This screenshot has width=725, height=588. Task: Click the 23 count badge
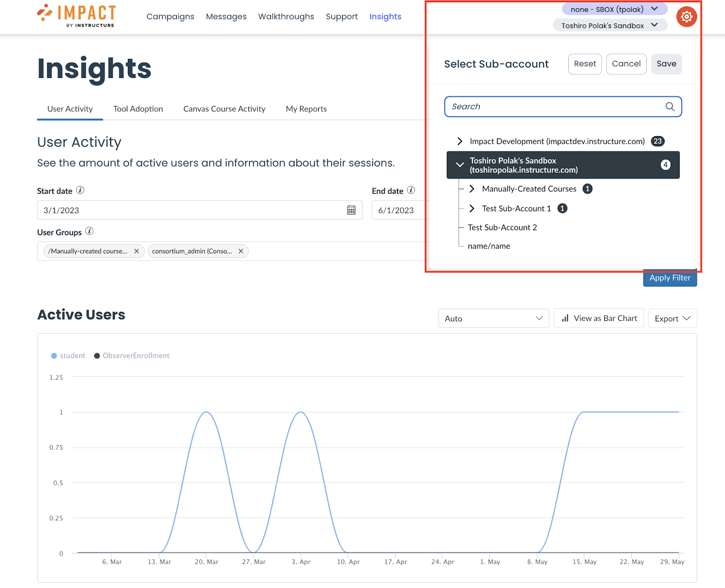click(658, 141)
